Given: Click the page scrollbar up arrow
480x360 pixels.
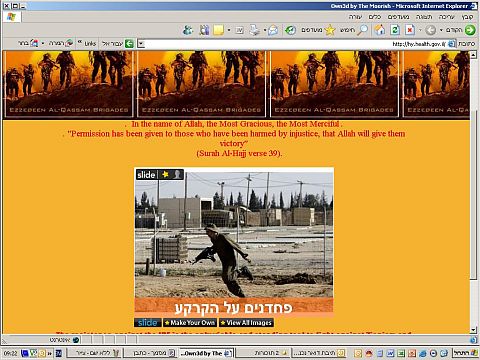Looking at the screenshot, I should [x=473, y=55].
